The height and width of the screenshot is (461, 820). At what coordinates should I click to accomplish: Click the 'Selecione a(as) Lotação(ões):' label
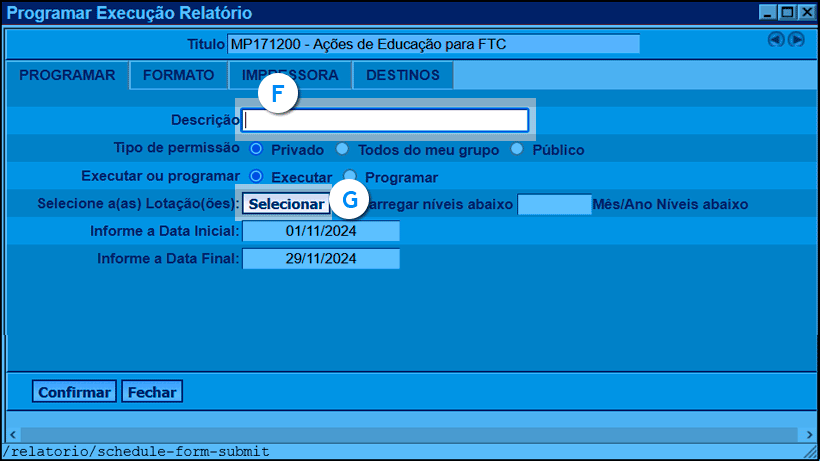139,203
